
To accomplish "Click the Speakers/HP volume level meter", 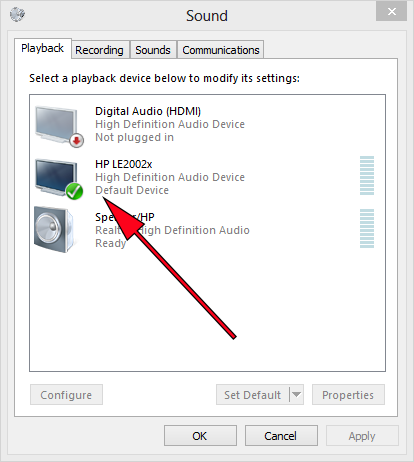I will [x=367, y=228].
